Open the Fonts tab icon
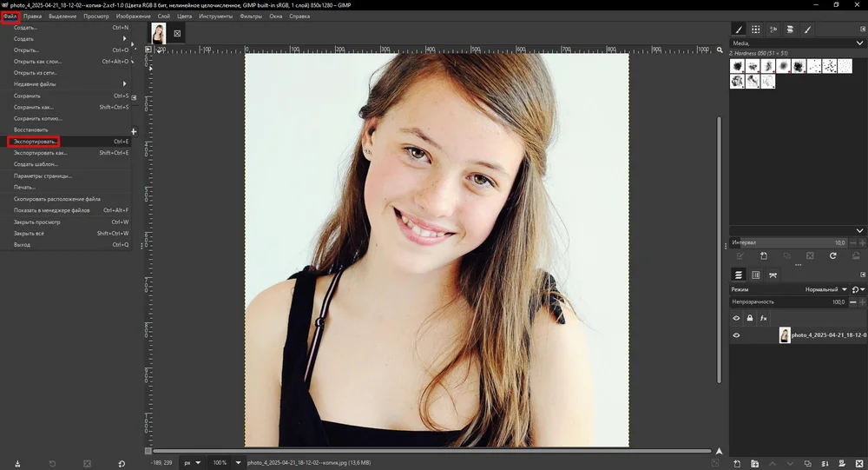The width and height of the screenshot is (868, 470). [773, 30]
